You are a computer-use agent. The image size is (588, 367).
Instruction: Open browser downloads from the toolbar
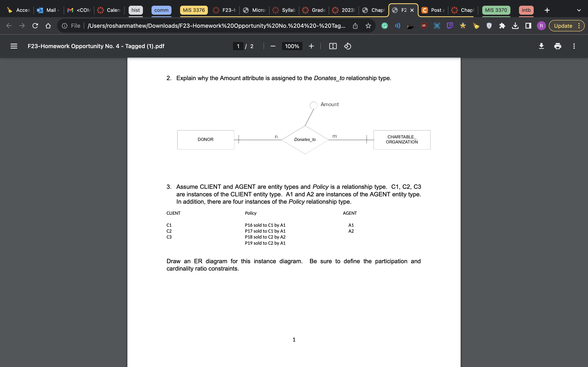click(515, 25)
